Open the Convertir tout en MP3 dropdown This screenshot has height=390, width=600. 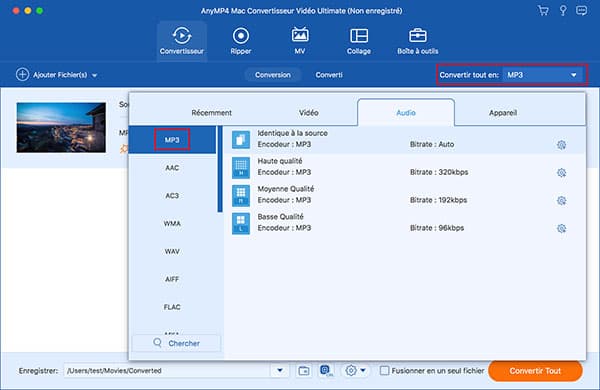(542, 75)
